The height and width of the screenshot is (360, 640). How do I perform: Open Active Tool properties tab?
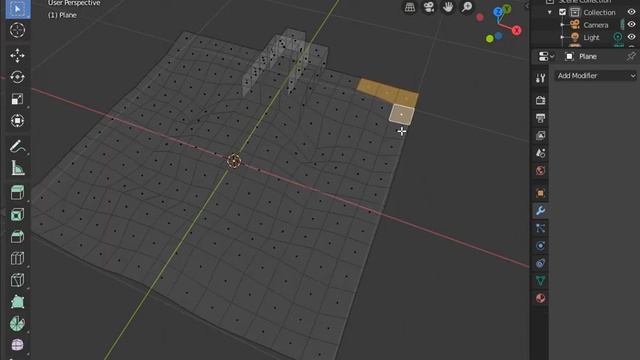click(540, 78)
